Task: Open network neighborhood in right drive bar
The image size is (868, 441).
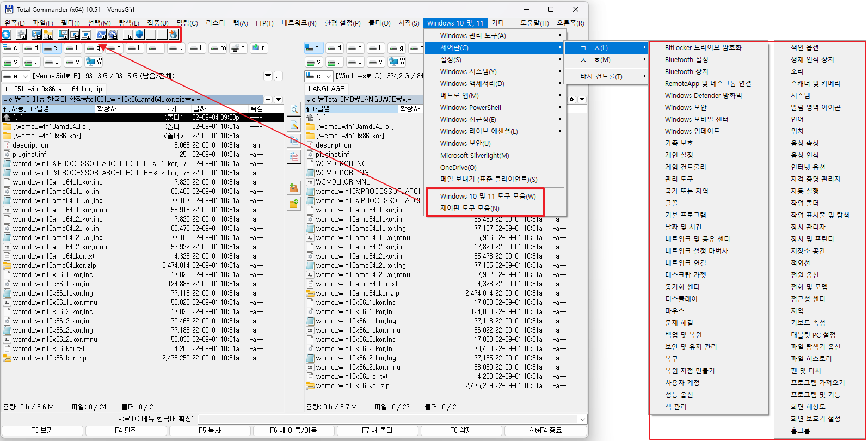Action: [x=397, y=62]
